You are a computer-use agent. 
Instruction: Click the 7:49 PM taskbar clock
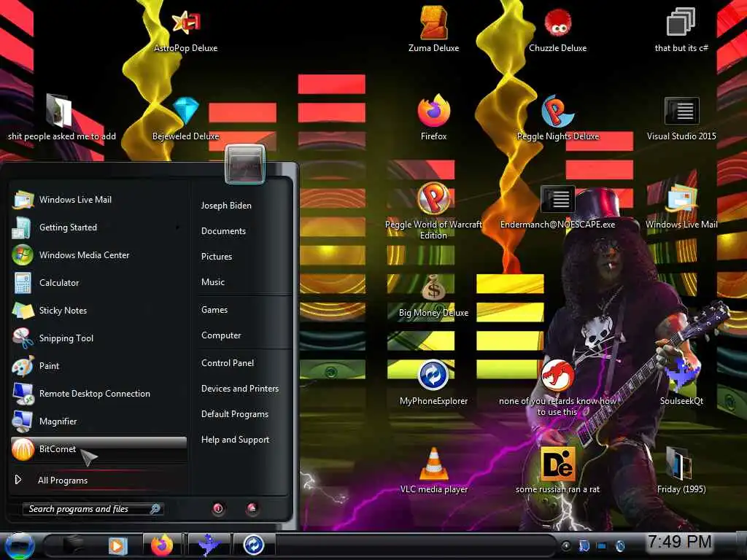(679, 542)
